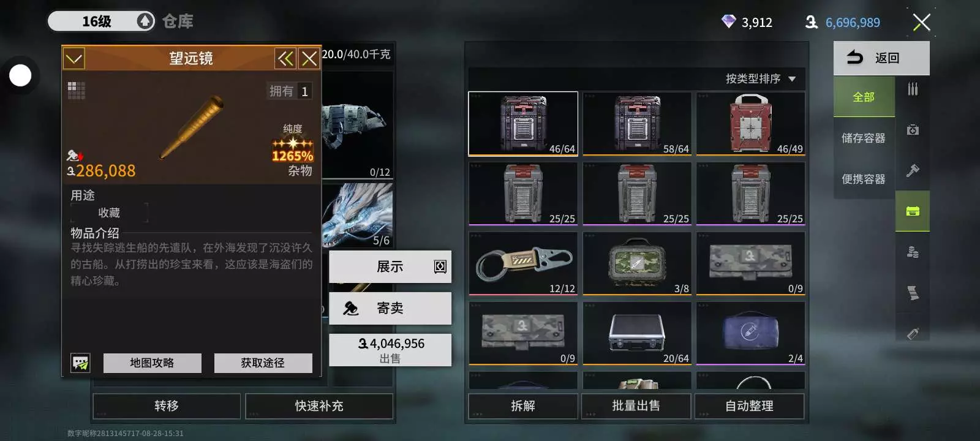The height and width of the screenshot is (441, 980).
Task: Select the keychain container showing 12/12
Action: 523,263
